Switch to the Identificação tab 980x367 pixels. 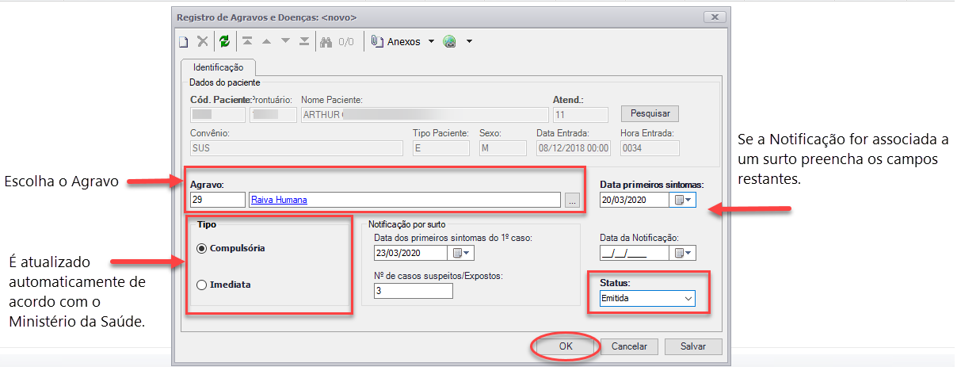click(x=218, y=68)
